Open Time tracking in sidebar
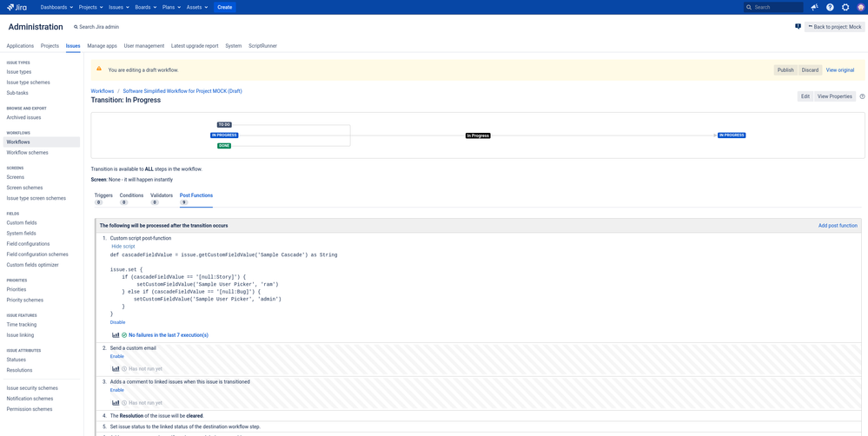This screenshot has width=868, height=436. pyautogui.click(x=22, y=325)
